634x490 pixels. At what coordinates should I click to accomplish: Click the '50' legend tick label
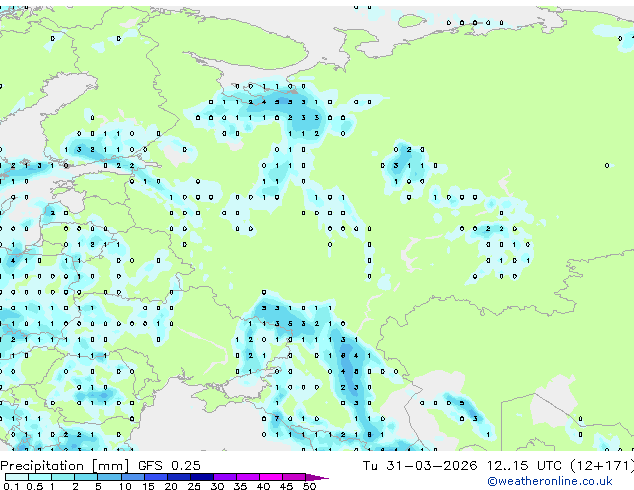coord(309,486)
